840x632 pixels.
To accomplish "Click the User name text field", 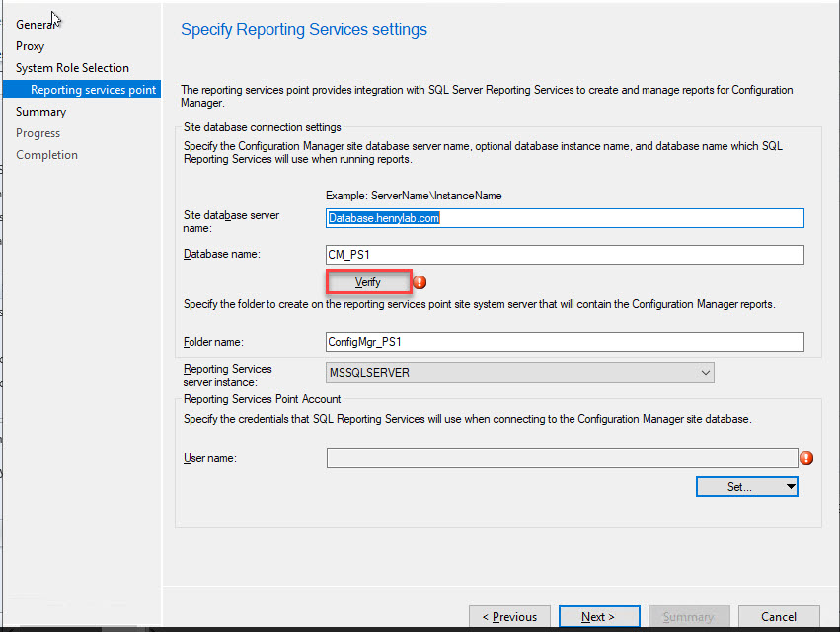I will coord(561,458).
